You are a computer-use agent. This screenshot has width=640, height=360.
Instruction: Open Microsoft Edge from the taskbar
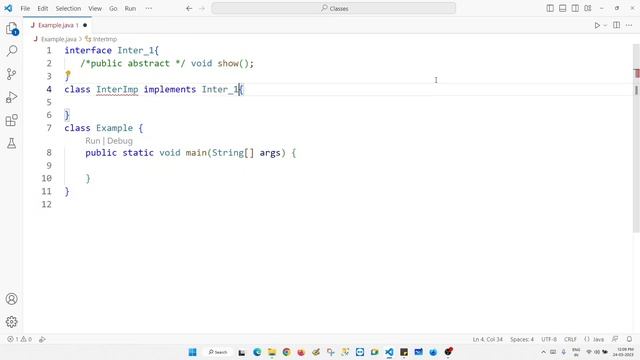(x=257, y=352)
